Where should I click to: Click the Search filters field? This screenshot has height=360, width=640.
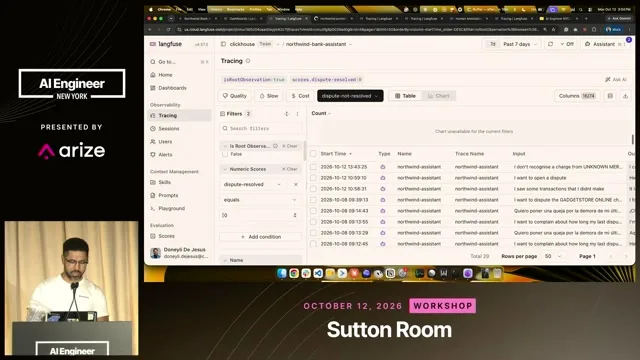coord(261,128)
